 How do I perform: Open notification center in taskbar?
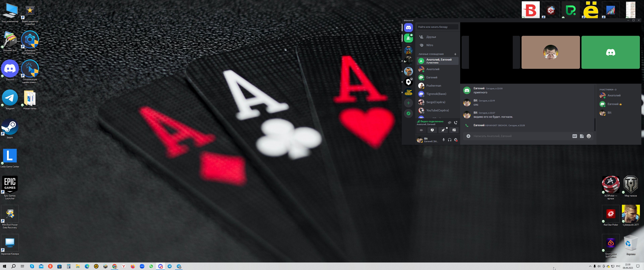638,266
